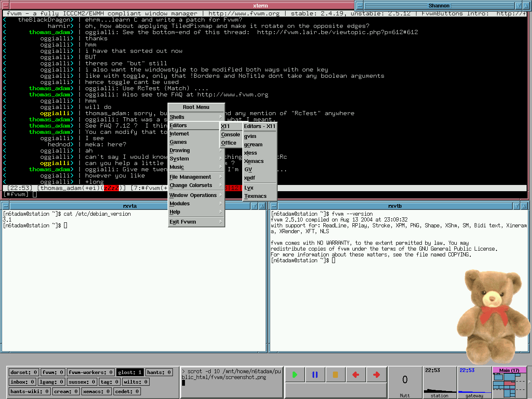Click the red left arrow (previous) button
The height and width of the screenshot is (399, 532).
tap(356, 374)
